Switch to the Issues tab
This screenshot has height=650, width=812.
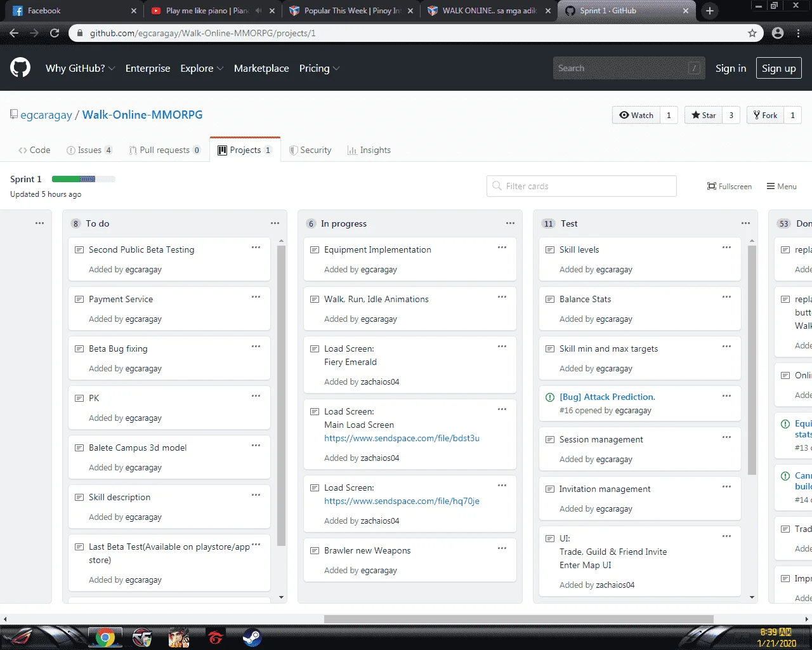89,150
